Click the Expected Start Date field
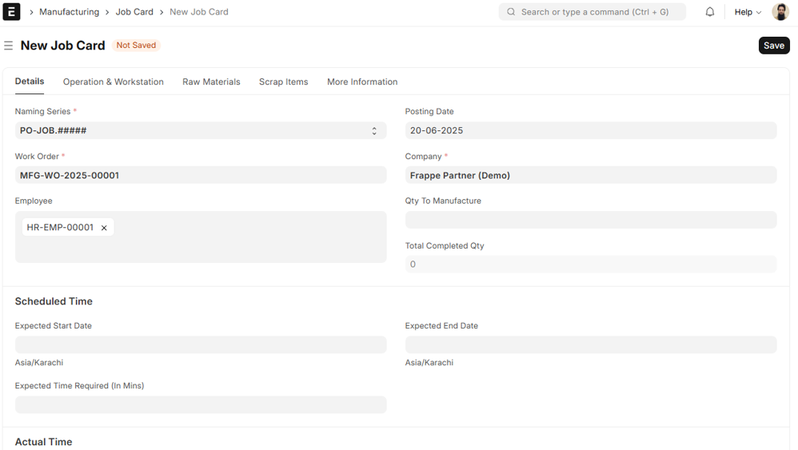The width and height of the screenshot is (798, 450). coord(200,345)
